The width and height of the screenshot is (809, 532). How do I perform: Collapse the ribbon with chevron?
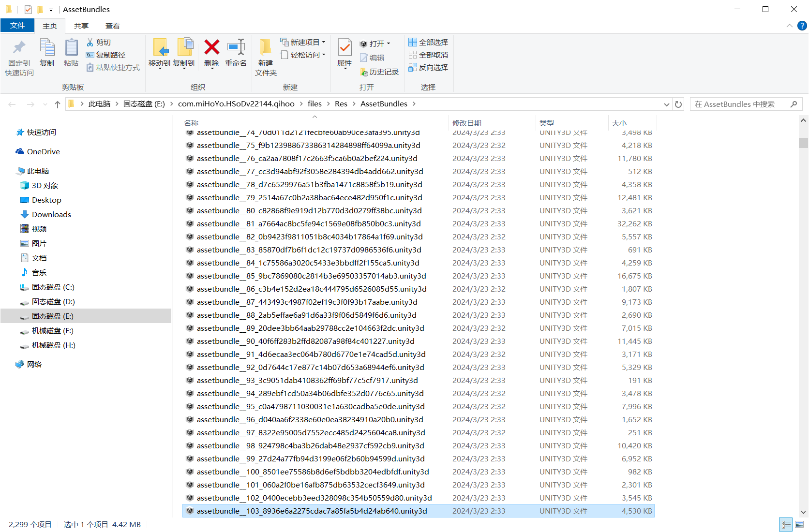coord(790,26)
